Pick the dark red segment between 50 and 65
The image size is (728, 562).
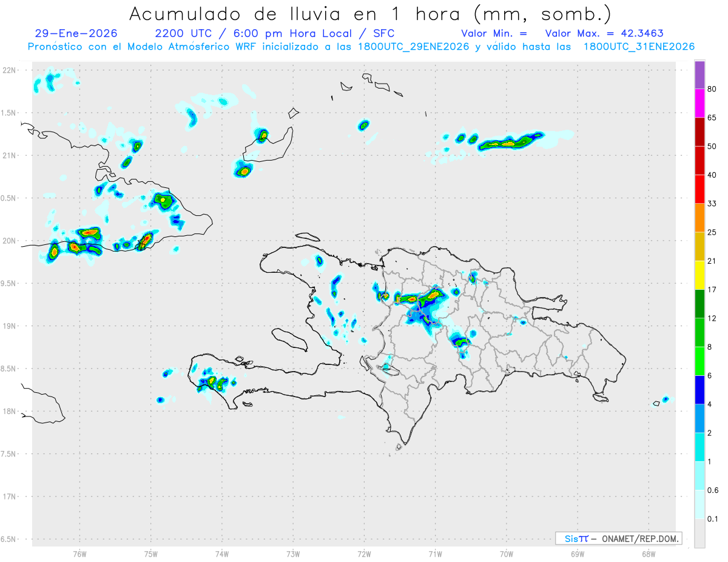(x=699, y=132)
